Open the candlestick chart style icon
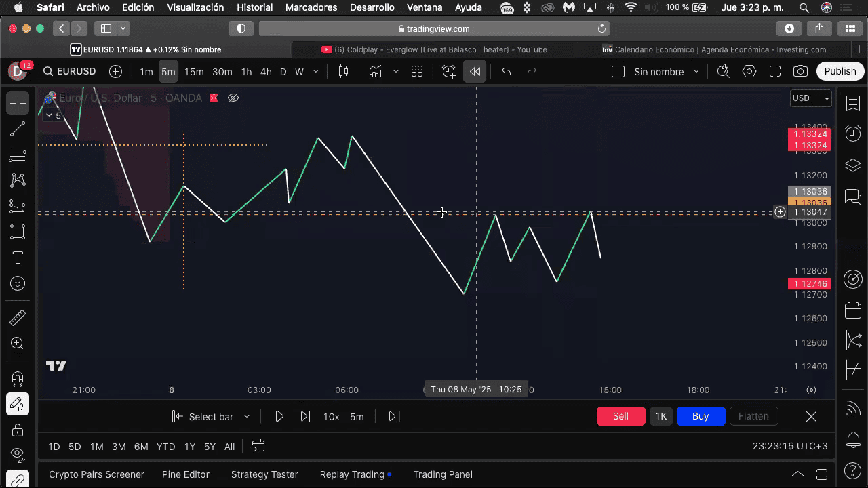The height and width of the screenshot is (488, 868). [x=343, y=71]
